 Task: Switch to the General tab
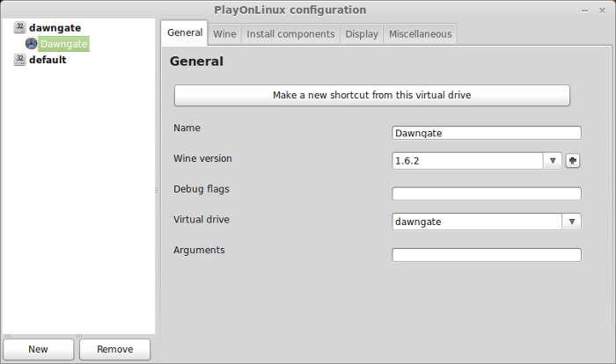[185, 33]
